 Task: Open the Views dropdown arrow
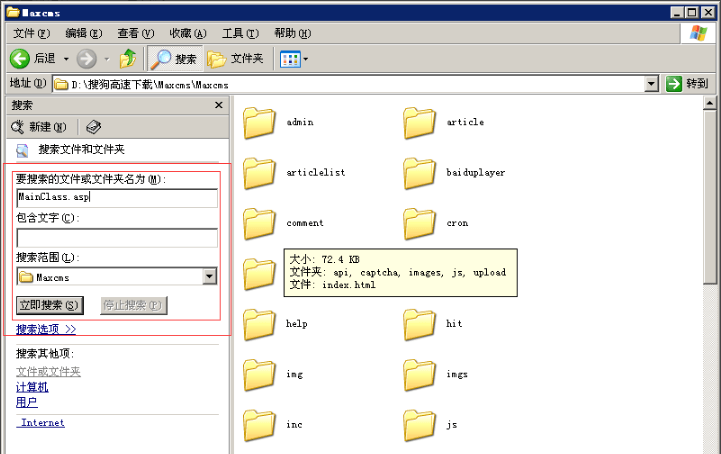point(306,59)
